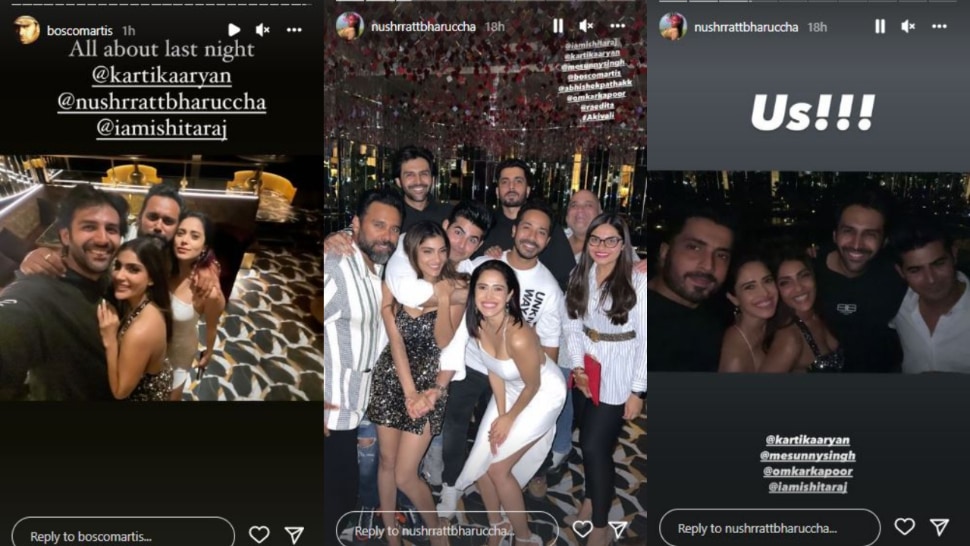This screenshot has height=546, width=970.
Task: Toggle sound on the 'Us!!!' story
Action: point(909,26)
